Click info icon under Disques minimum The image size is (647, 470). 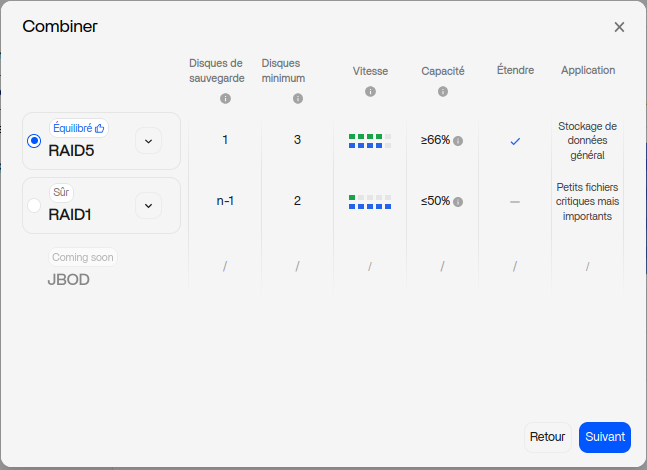pos(297,98)
